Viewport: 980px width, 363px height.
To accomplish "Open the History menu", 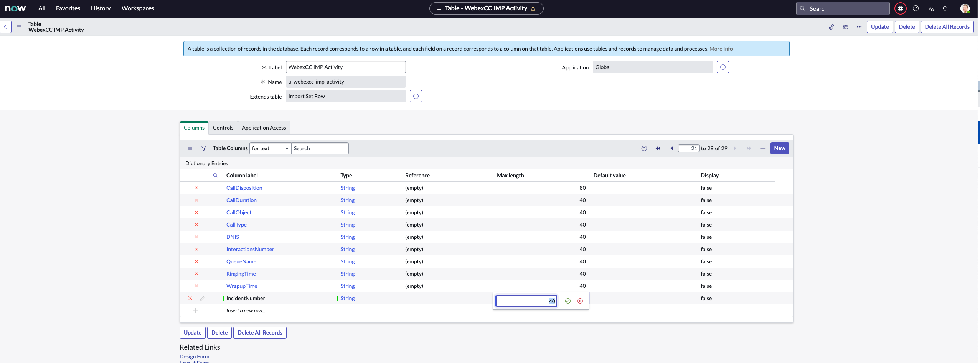I will pos(101,8).
